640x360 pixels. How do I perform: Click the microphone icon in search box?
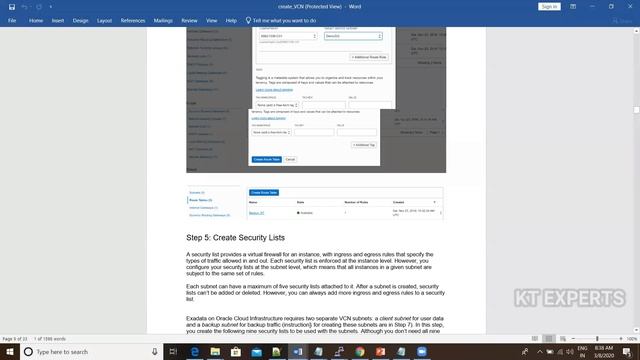[155, 351]
